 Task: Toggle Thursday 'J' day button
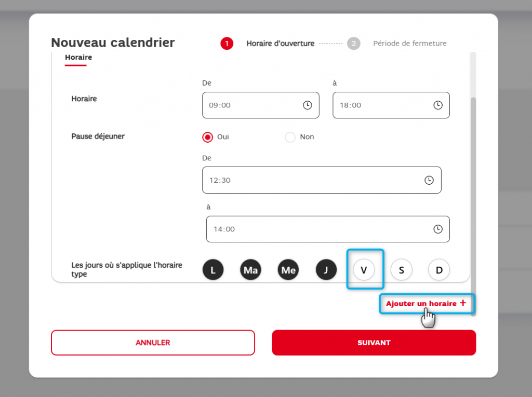click(326, 270)
